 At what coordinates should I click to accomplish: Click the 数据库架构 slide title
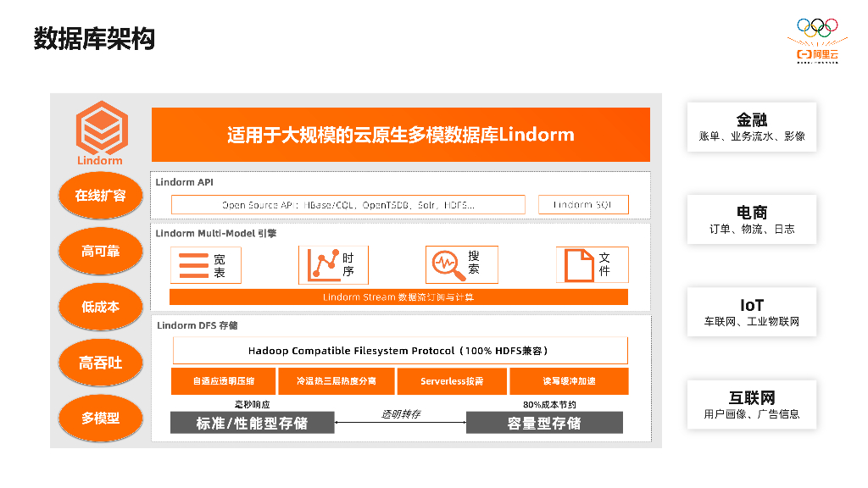(x=94, y=39)
